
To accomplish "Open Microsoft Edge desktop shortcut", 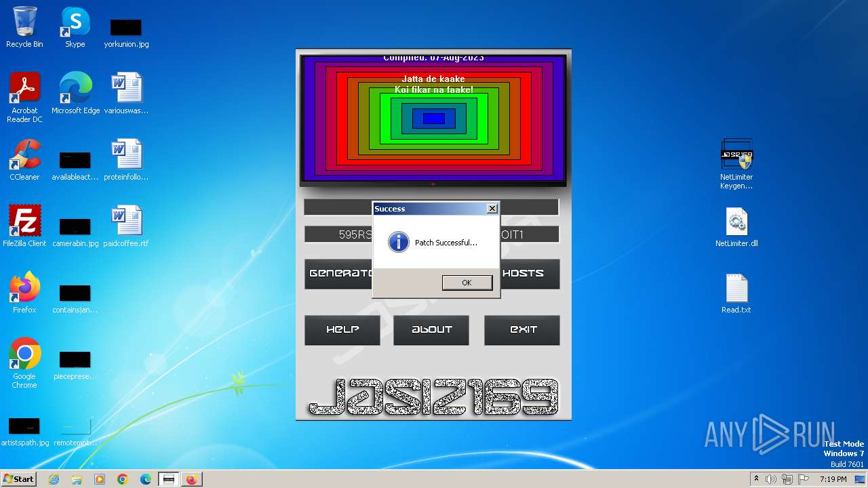I will tap(75, 94).
